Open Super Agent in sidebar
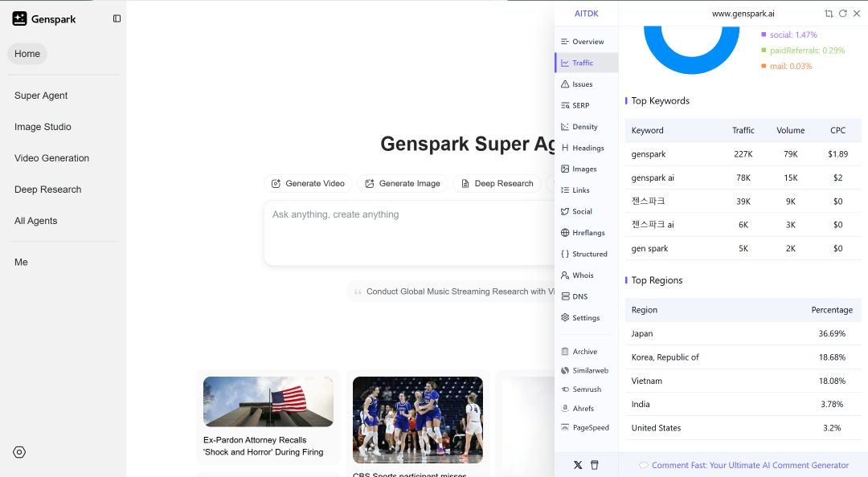The image size is (868, 477). pyautogui.click(x=41, y=96)
